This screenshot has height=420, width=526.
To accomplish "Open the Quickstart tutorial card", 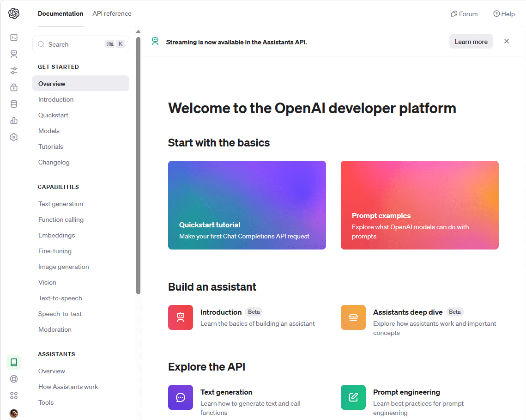I will click(x=247, y=205).
